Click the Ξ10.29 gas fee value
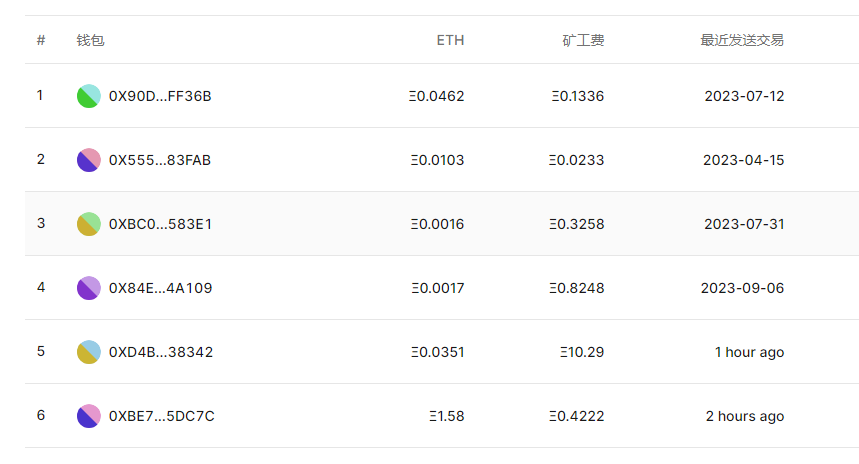Screen dimensions: 859x464 pos(582,352)
